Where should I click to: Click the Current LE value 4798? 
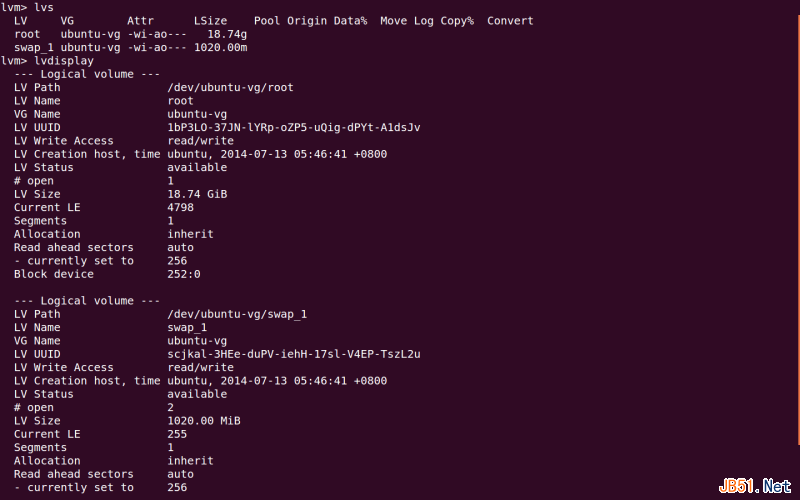(x=180, y=207)
